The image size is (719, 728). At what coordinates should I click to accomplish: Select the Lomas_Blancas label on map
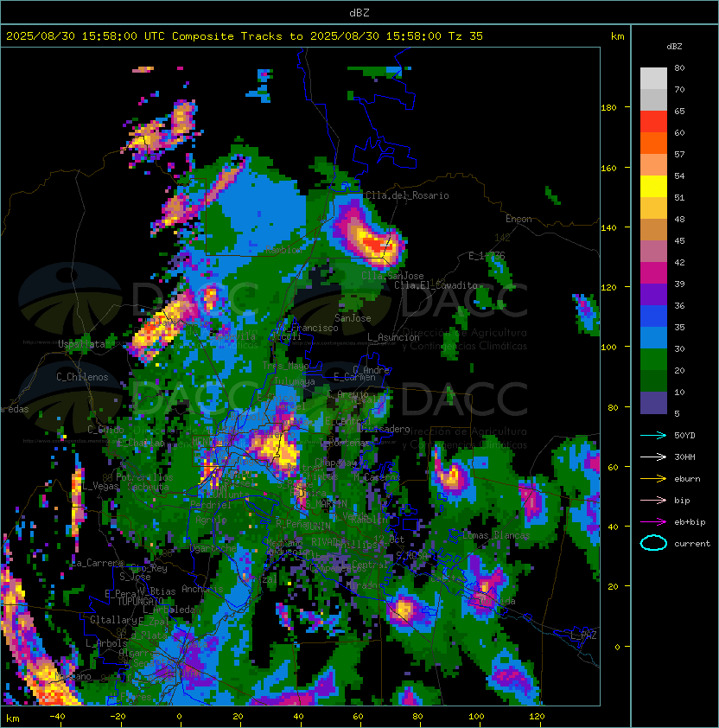[x=495, y=535]
